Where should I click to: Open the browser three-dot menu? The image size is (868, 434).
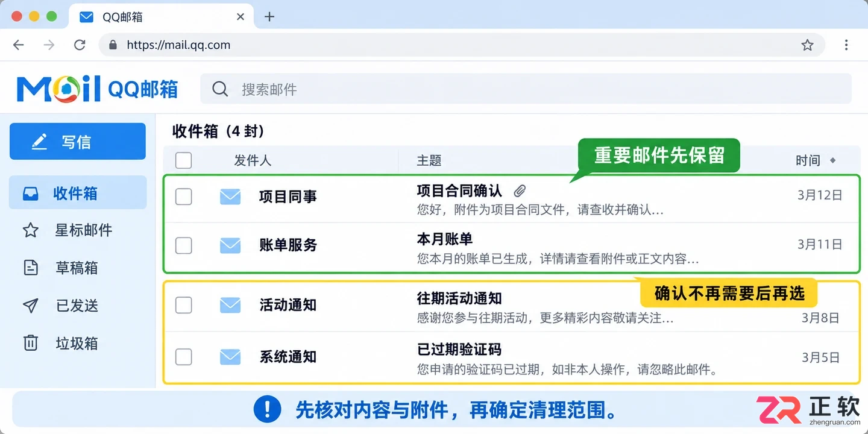coord(846,45)
